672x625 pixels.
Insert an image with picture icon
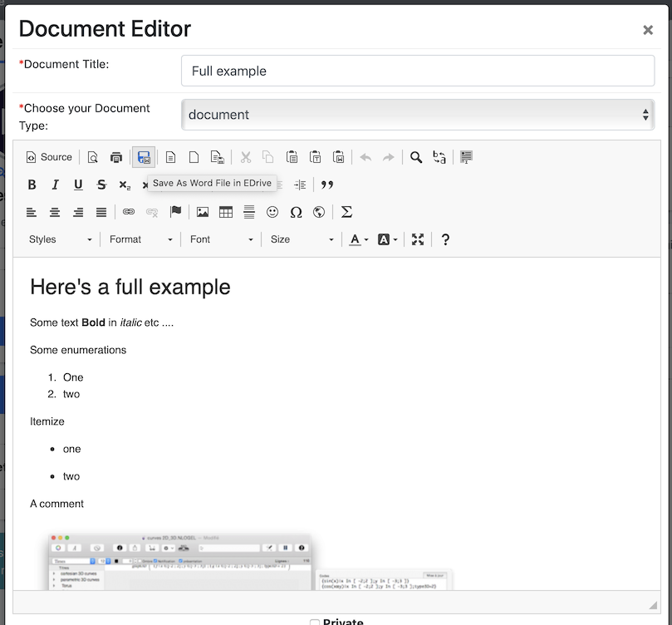coord(203,212)
